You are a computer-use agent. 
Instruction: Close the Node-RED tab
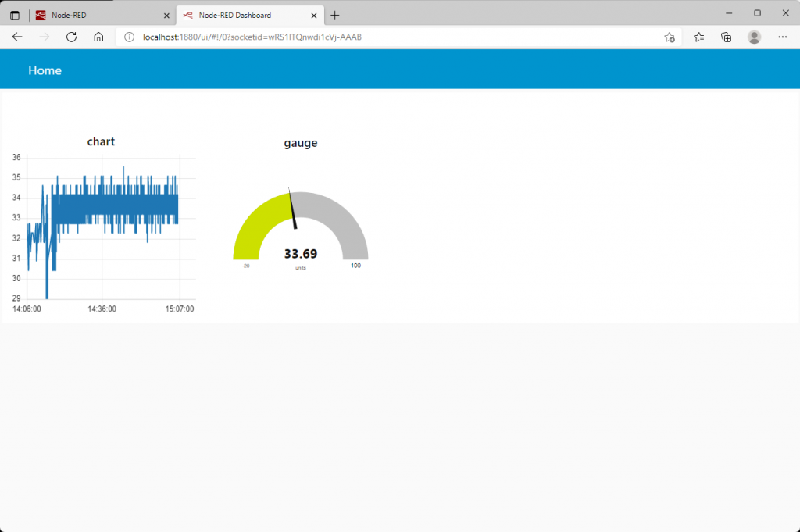pyautogui.click(x=166, y=16)
